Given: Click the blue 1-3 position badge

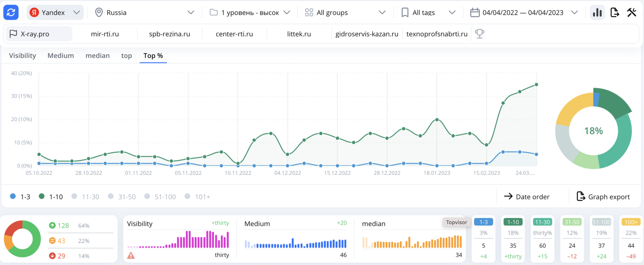Looking at the screenshot, I should [483, 222].
